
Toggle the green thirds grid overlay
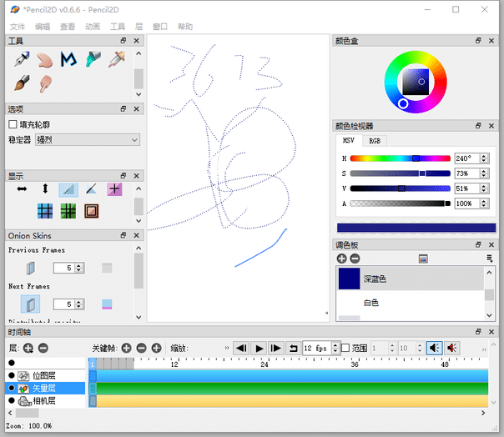(68, 211)
